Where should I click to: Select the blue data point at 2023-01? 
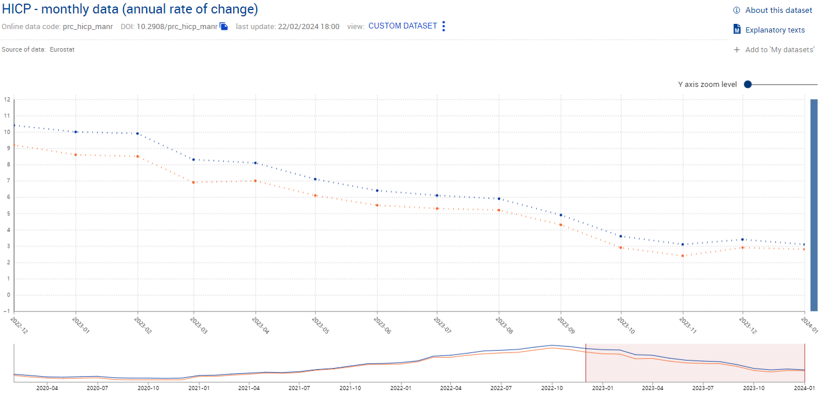pyautogui.click(x=76, y=132)
